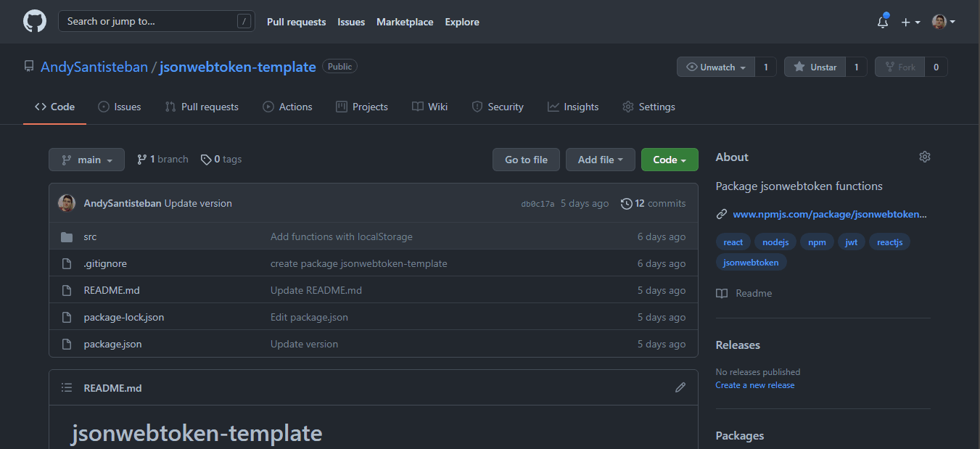Image resolution: width=980 pixels, height=449 pixels.
Task: Jump to Readme link in About
Action: (x=744, y=293)
